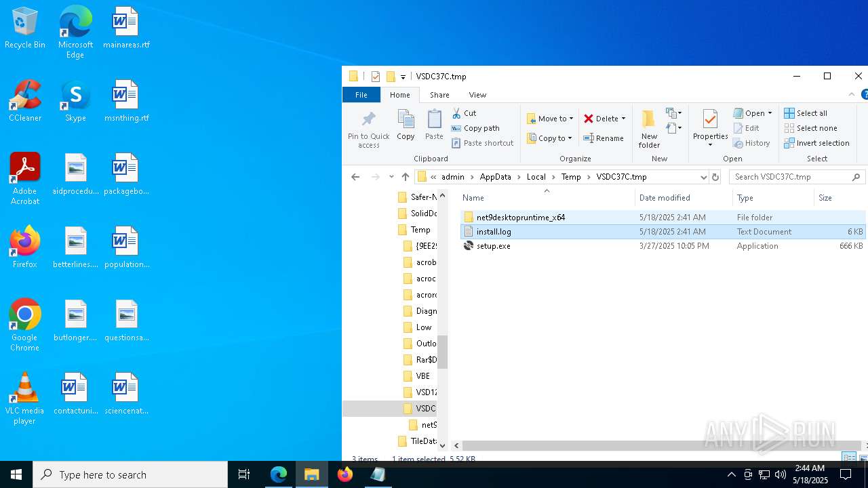Sort by the Date modified column header
The width and height of the screenshot is (868, 488).
(x=685, y=198)
